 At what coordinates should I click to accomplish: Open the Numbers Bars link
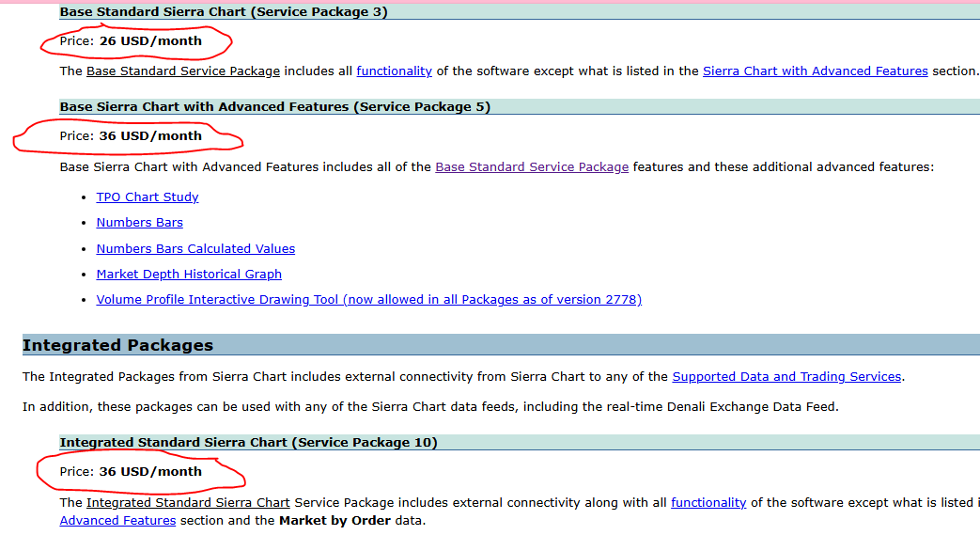point(139,223)
